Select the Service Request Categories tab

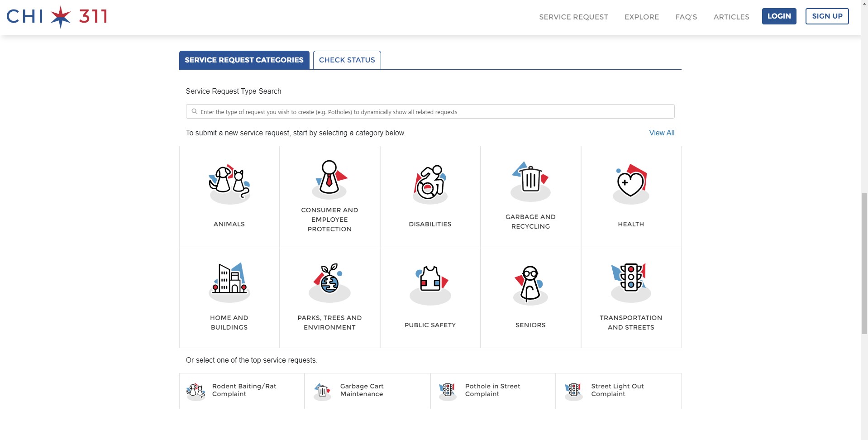click(x=244, y=60)
